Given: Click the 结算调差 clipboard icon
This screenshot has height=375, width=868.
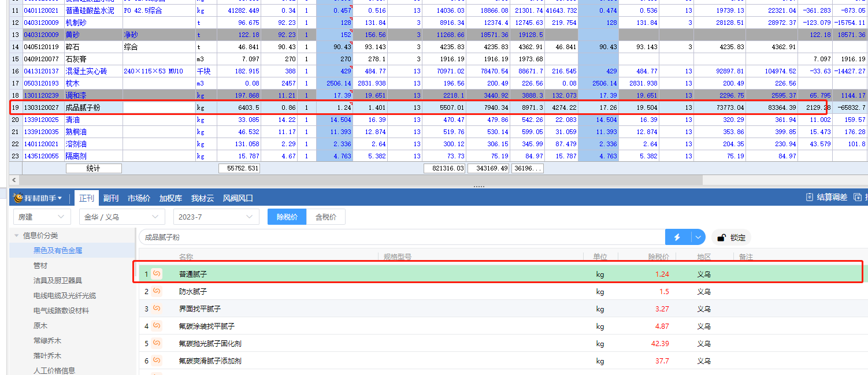Looking at the screenshot, I should (810, 198).
